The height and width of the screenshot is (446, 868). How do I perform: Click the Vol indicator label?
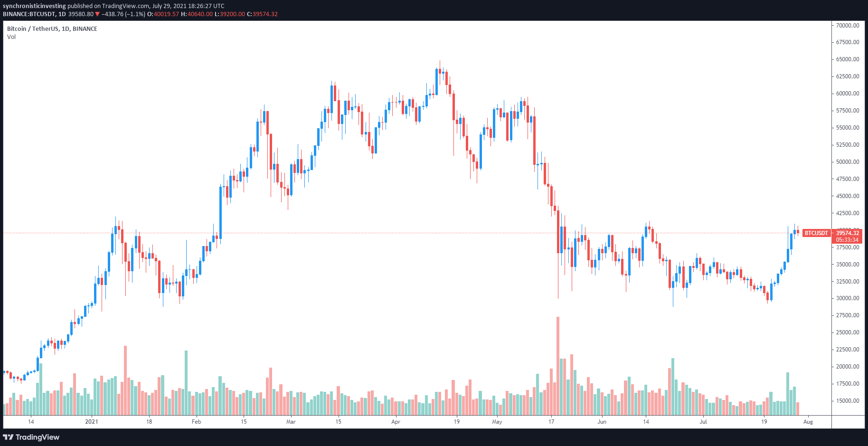click(11, 37)
